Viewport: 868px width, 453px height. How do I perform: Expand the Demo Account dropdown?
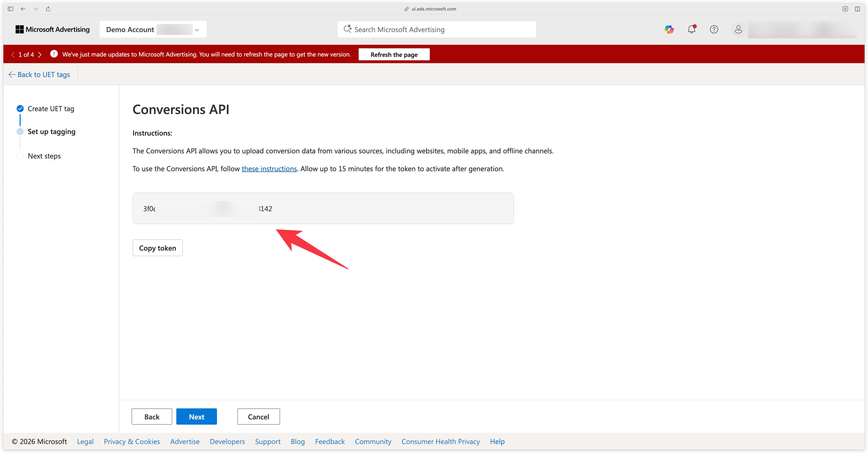197,29
